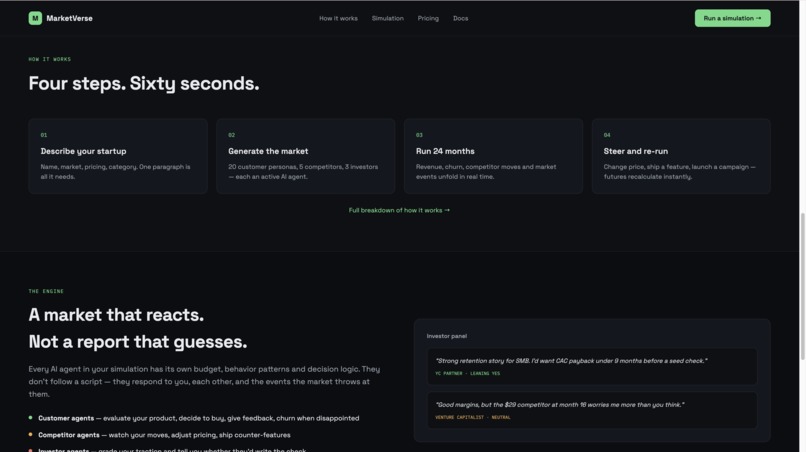Viewport: 806px width, 452px height.
Task: Click the Revenue, churn, competitor moves description
Action: point(486,172)
